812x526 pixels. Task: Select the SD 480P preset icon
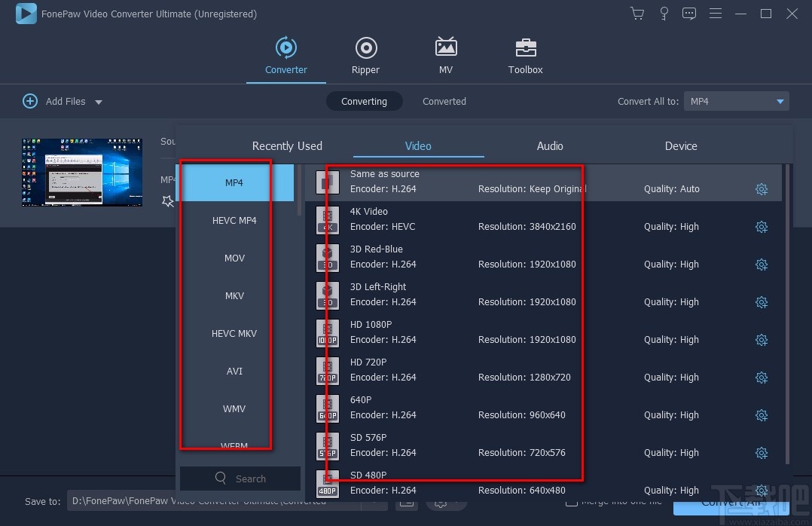pyautogui.click(x=327, y=484)
